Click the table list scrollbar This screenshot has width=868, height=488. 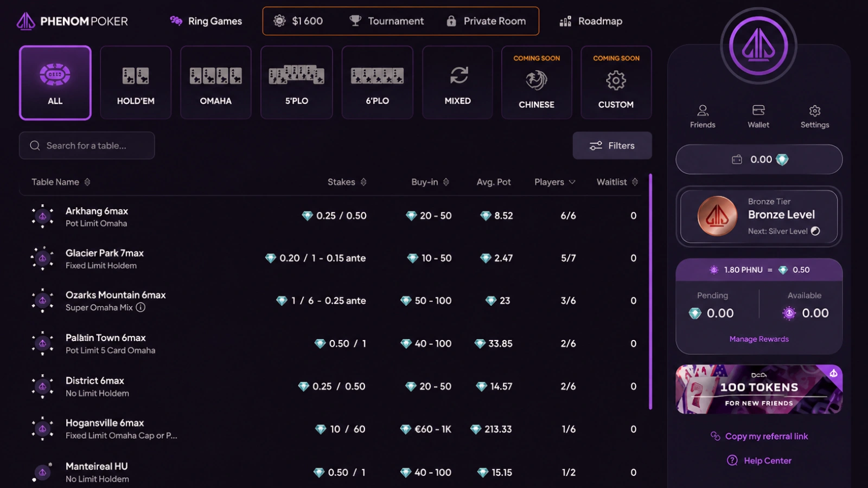point(650,292)
